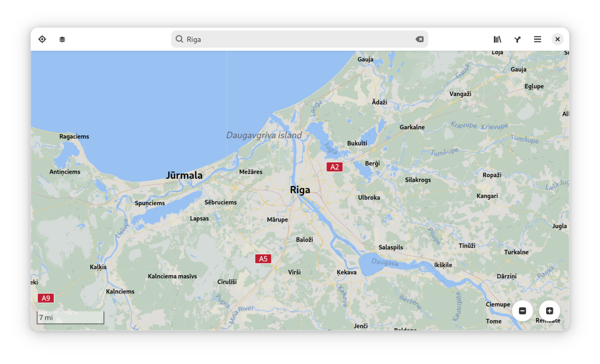Open the map layers menu
Image resolution: width=600 pixels, height=364 pixels.
[x=62, y=39]
